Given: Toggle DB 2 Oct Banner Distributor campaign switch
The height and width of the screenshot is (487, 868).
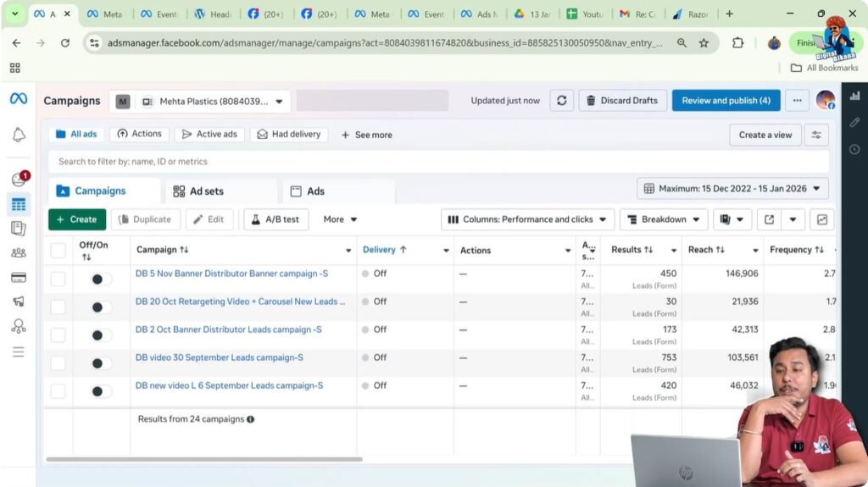Looking at the screenshot, I should pyautogui.click(x=100, y=335).
